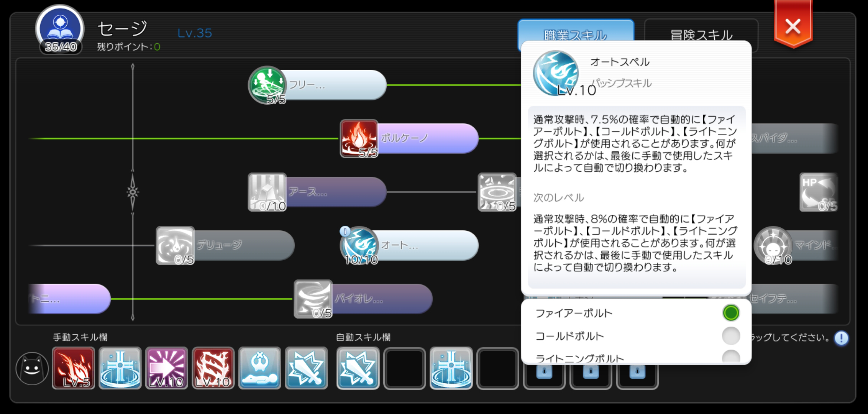Tap the バイオレ tornado skill icon
This screenshot has width=868, height=414.
[313, 299]
